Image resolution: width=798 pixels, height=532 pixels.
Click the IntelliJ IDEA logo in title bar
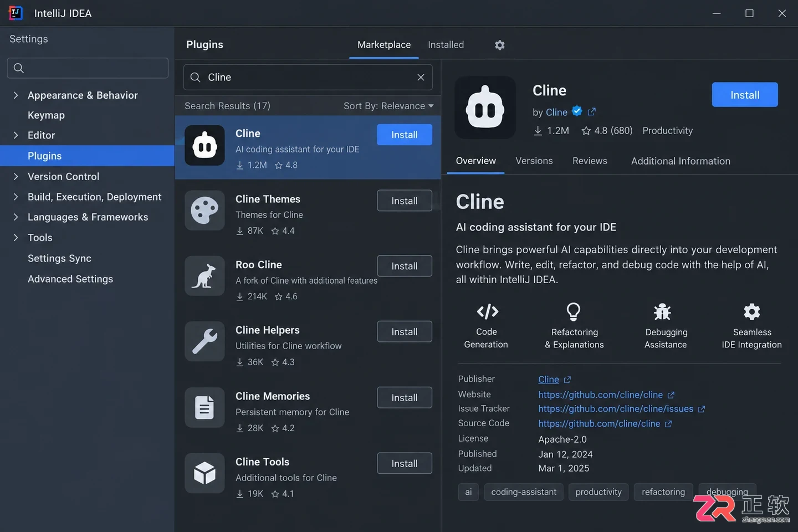[16, 13]
